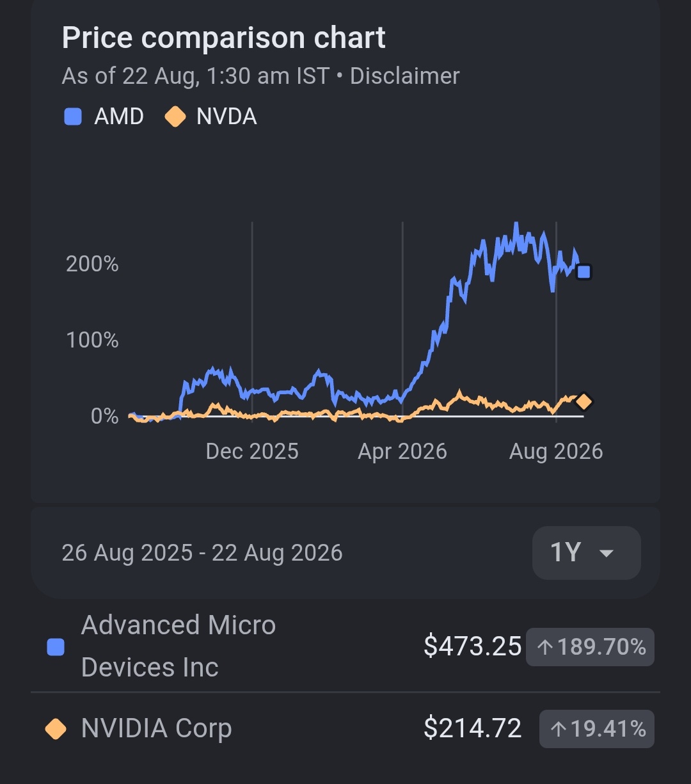The image size is (691, 784).
Task: Click the orange diamond beside NVIDIA Corp
Action: [x=56, y=729]
